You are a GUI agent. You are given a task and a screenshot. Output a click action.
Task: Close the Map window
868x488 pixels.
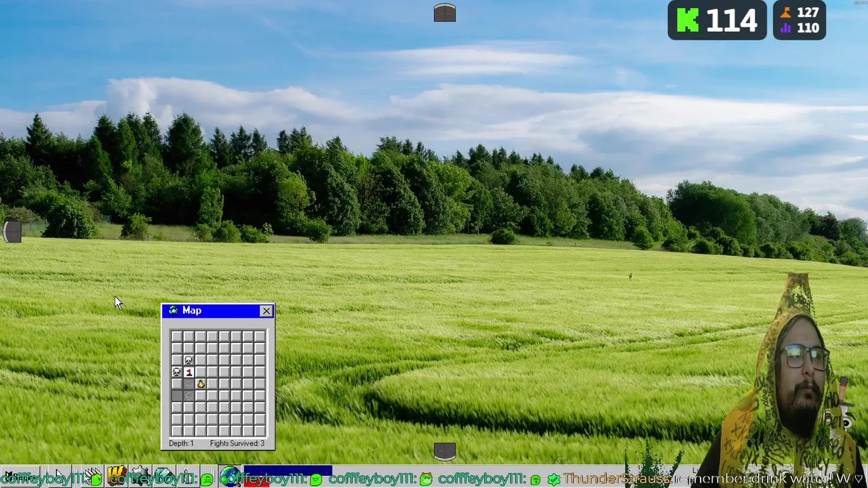pyautogui.click(x=266, y=310)
